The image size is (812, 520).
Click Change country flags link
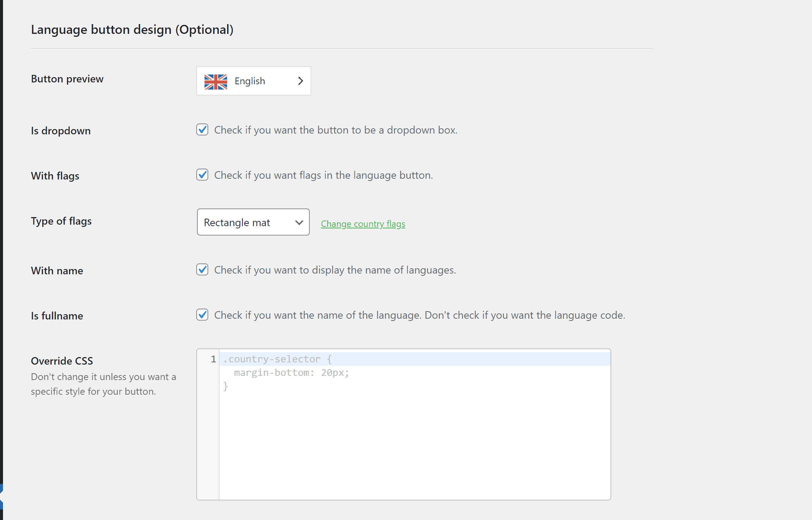tap(363, 223)
